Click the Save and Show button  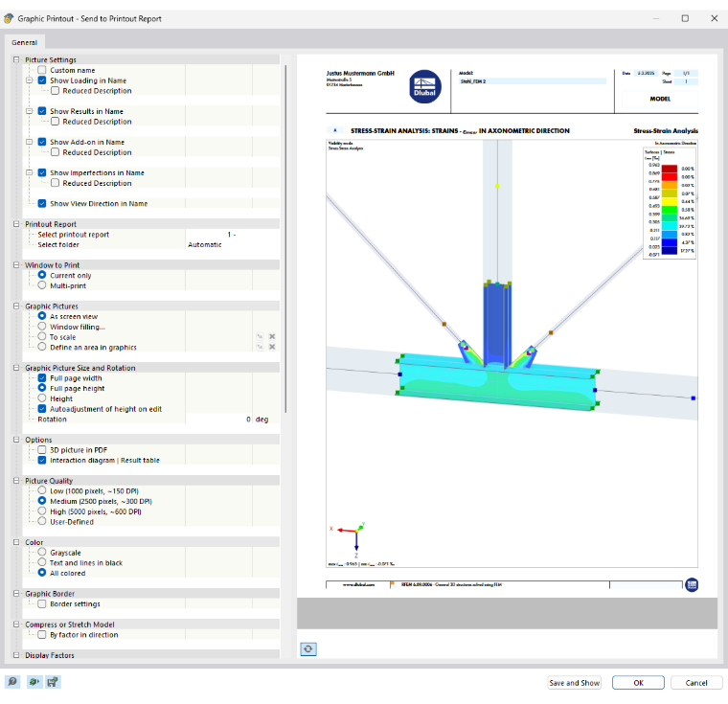coord(575,683)
